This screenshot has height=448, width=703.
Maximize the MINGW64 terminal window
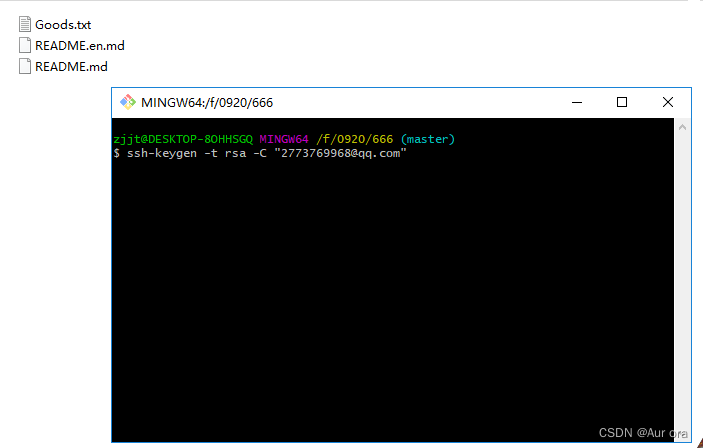[622, 102]
